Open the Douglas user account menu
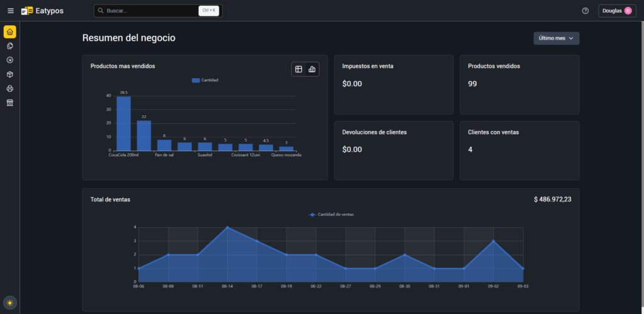The image size is (644, 314). (616, 11)
